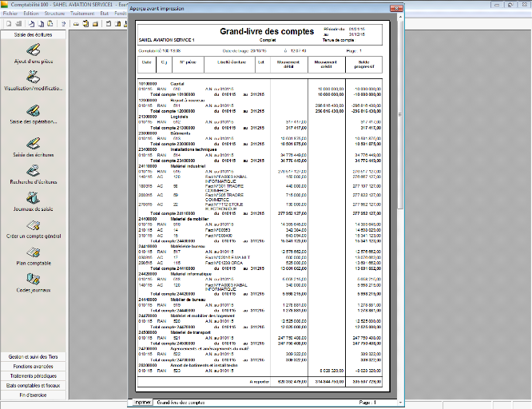The image size is (532, 409).
Task: Click the A reporter label at page bottom
Action: click(260, 382)
